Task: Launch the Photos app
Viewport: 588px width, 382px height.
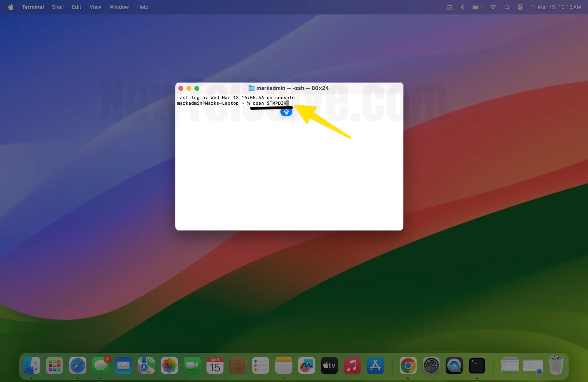Action: click(x=169, y=366)
